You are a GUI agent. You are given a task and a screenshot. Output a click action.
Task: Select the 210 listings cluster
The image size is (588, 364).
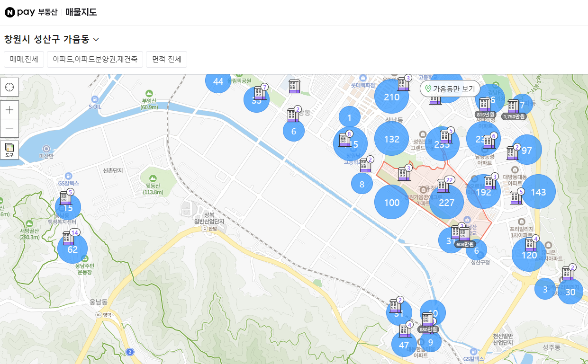[x=392, y=98]
